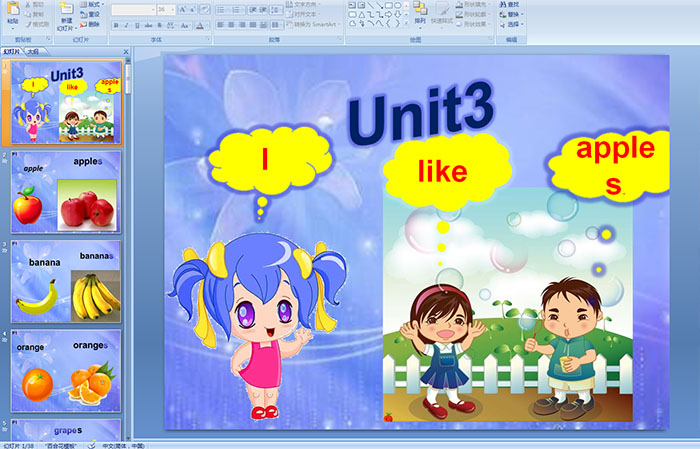The width and height of the screenshot is (700, 449).
Task: Click Convert to SmartArt
Action: (x=312, y=24)
